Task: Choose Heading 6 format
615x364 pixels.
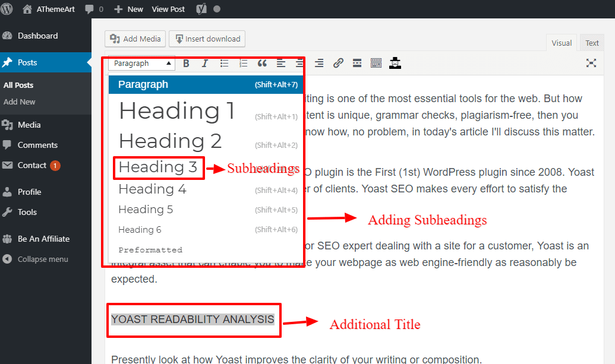Action: 206,230
